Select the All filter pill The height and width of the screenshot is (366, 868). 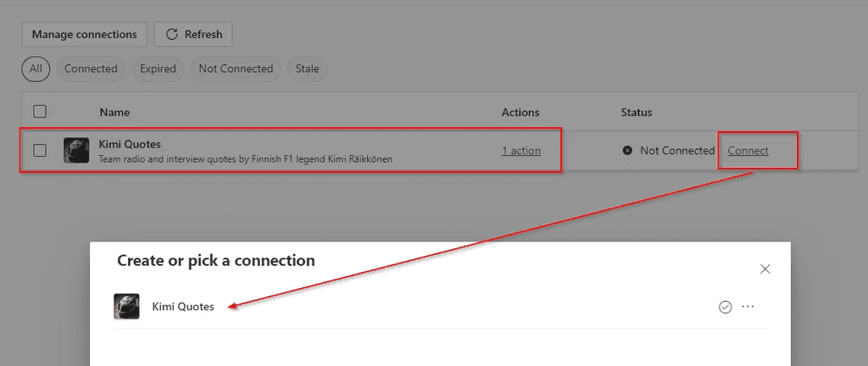(36, 69)
